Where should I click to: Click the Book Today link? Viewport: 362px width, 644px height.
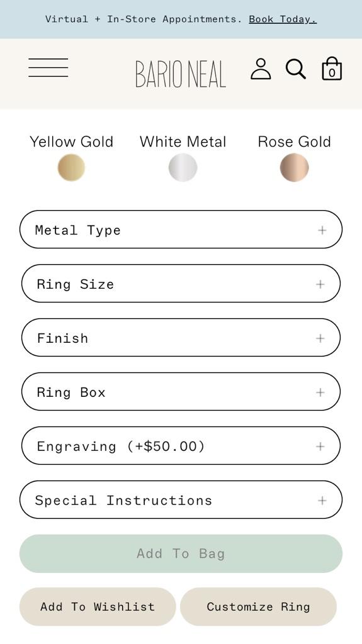283,19
